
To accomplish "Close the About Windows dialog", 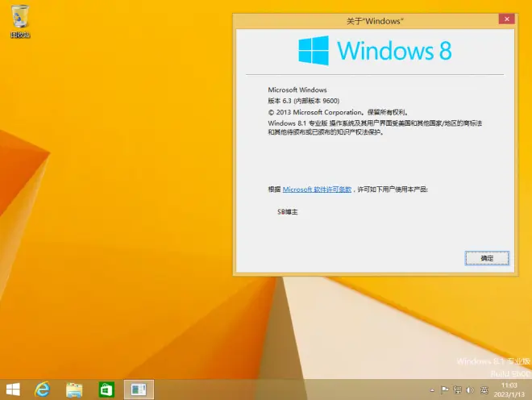I will click(x=506, y=19).
